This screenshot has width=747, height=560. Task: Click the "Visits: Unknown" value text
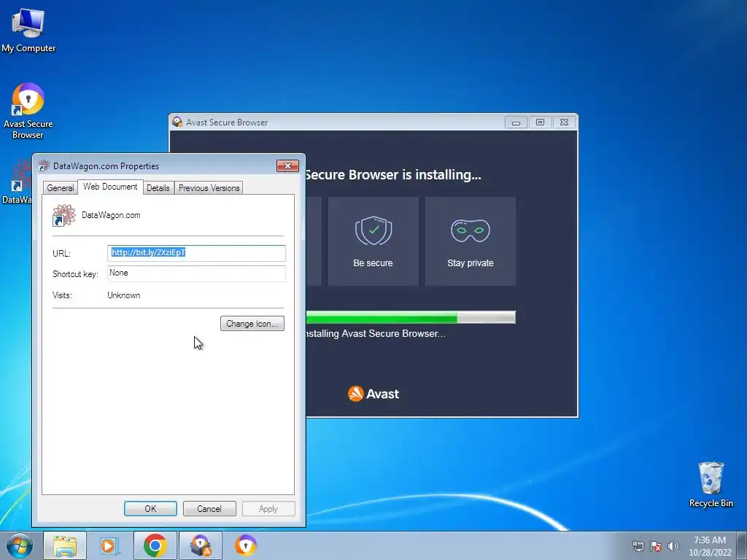click(x=124, y=295)
